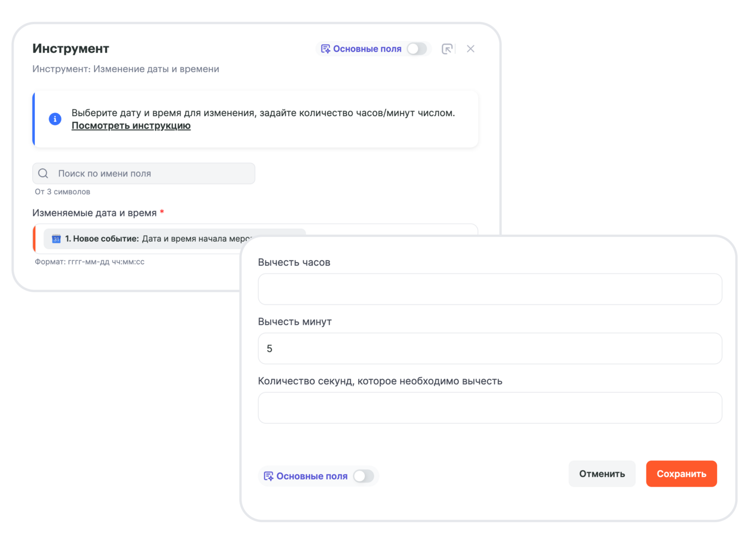Open the Посмотреть инструкцию link

[131, 126]
